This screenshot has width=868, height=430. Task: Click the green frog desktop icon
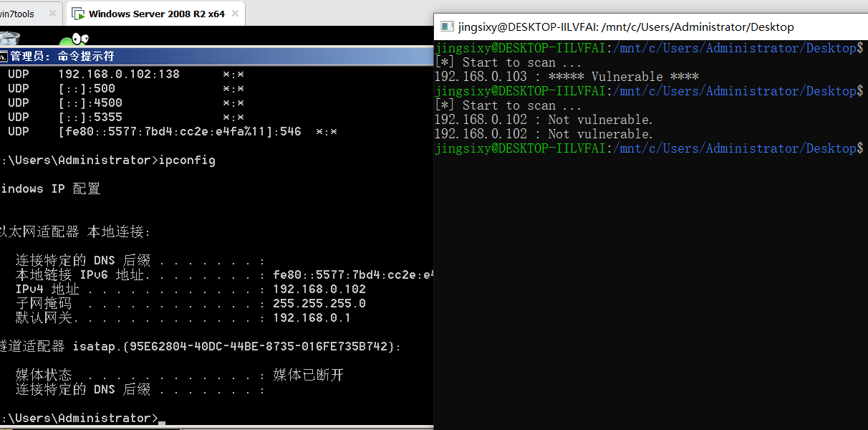coord(73,40)
